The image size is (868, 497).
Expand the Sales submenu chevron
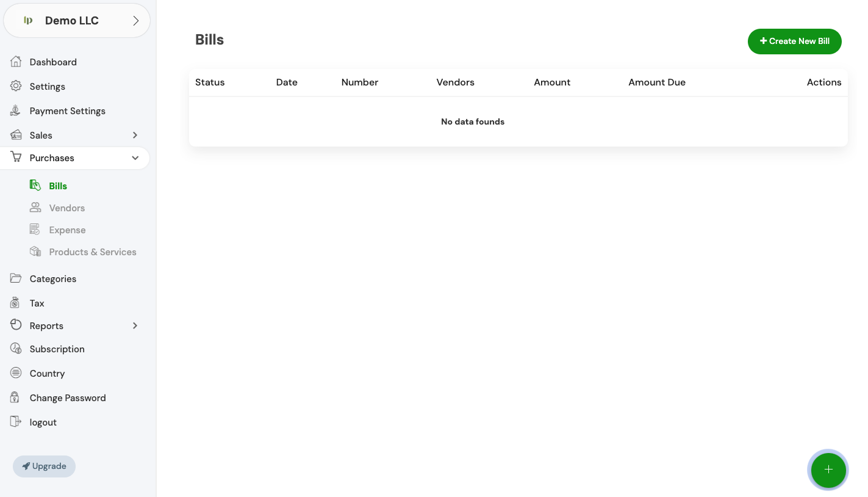135,135
